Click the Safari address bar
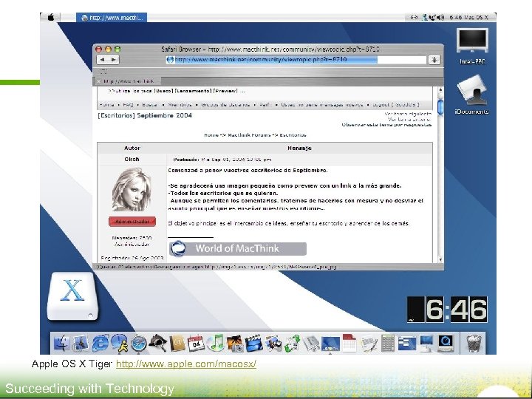 (x=296, y=60)
